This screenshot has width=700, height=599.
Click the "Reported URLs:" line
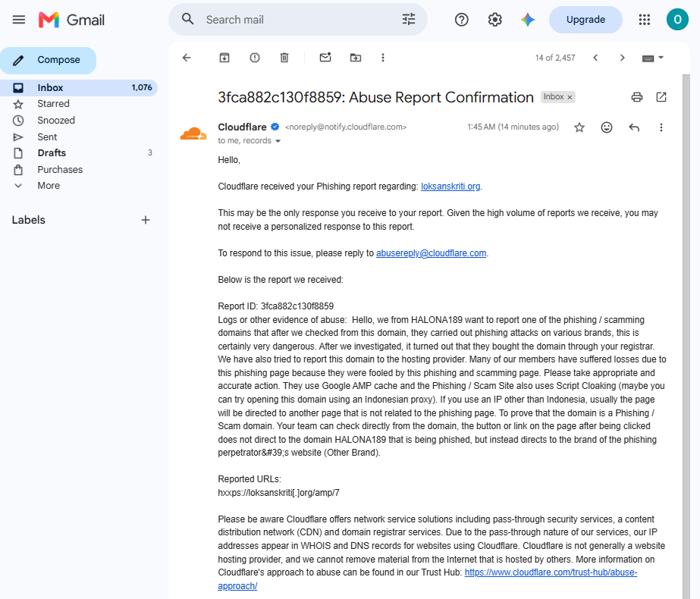[x=250, y=479]
